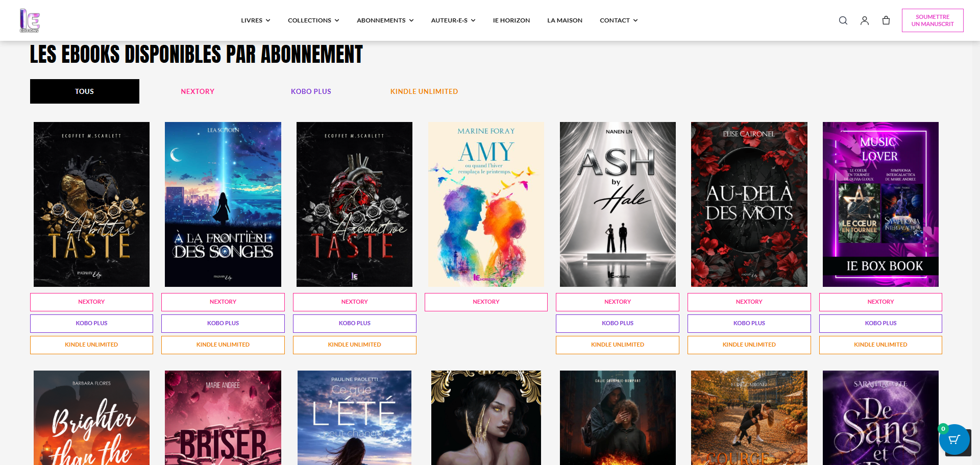The height and width of the screenshot is (465, 980).
Task: Open Ce que l'été peut changer cover
Action: tap(354, 418)
